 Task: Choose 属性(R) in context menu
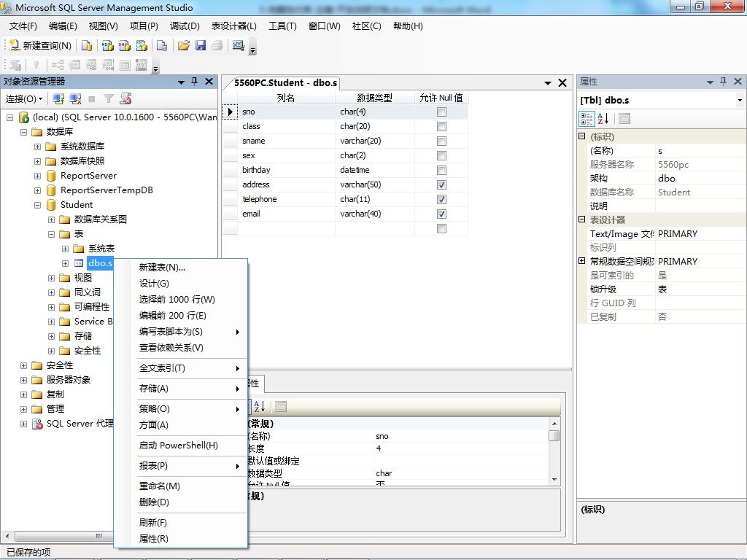point(181,539)
